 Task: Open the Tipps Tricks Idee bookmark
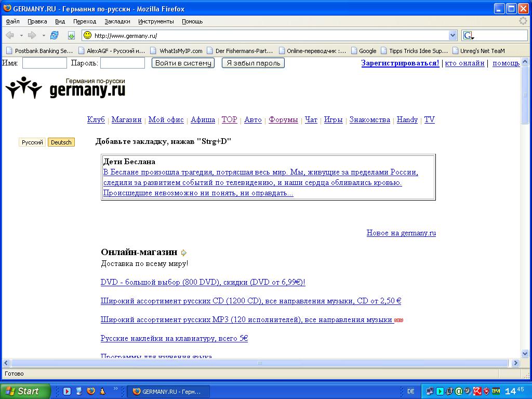click(x=414, y=51)
